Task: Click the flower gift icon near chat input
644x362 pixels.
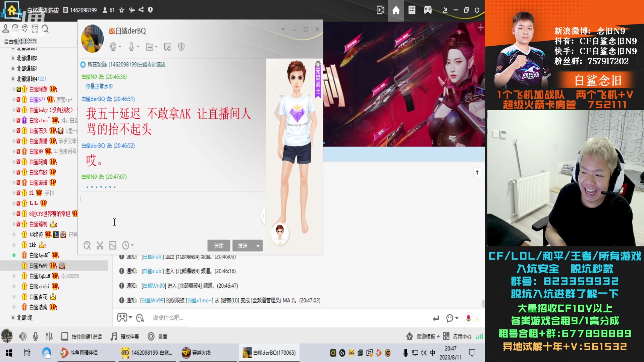Action: click(469, 318)
